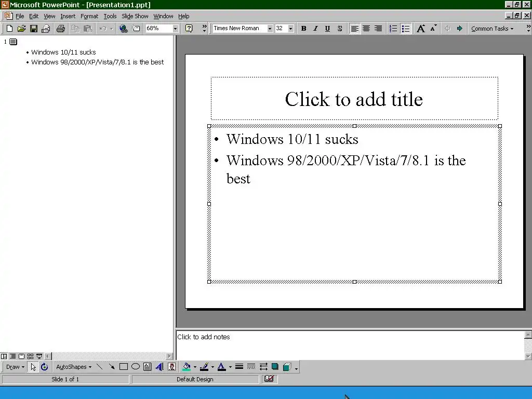Open the Undo history dropdown arrow

tap(111, 29)
